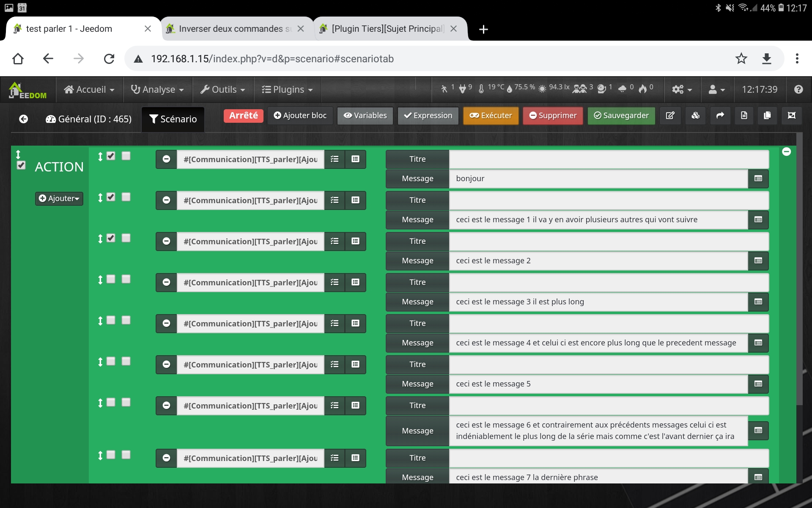Viewport: 812px width, 508px height.
Task: Click message picker beside message 2 field
Action: pyautogui.click(x=758, y=261)
